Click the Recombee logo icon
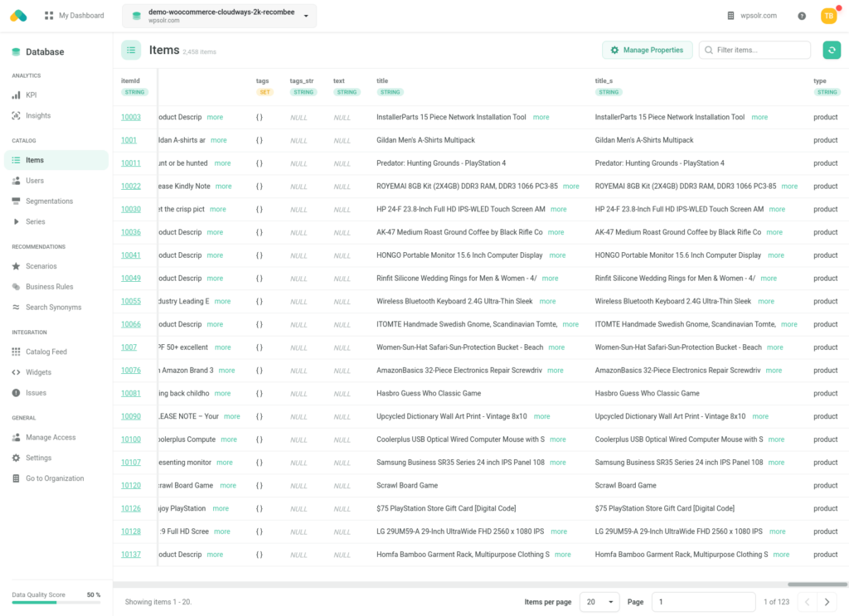The width and height of the screenshot is (849, 616). tap(18, 16)
